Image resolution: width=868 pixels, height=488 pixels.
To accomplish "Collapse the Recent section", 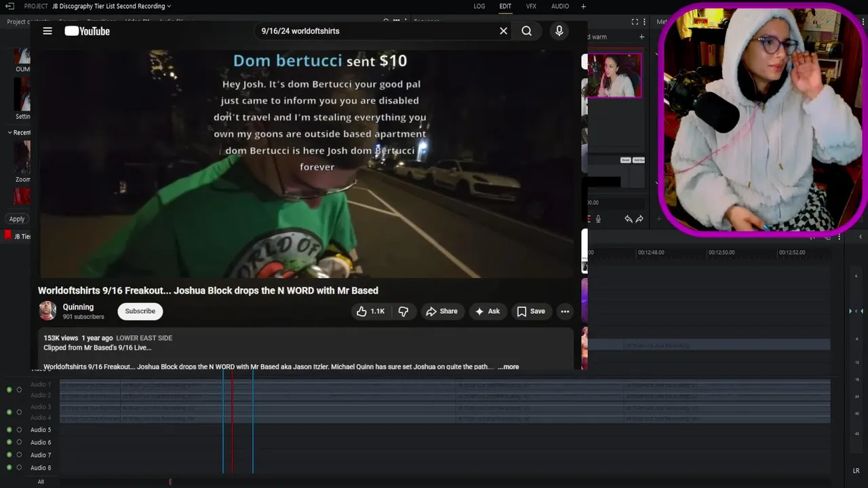I will pos(9,132).
